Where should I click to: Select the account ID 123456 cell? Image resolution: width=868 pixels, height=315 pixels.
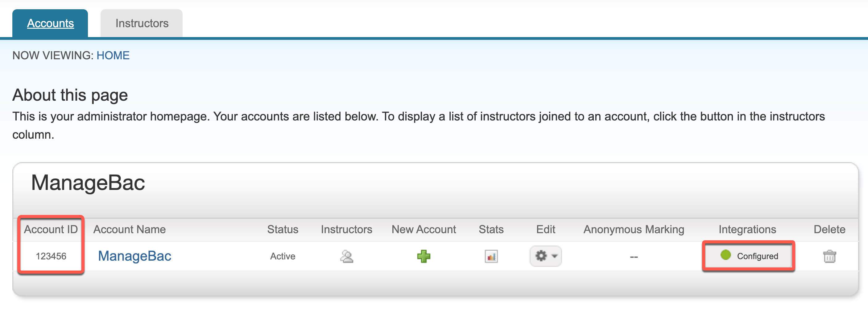point(51,256)
